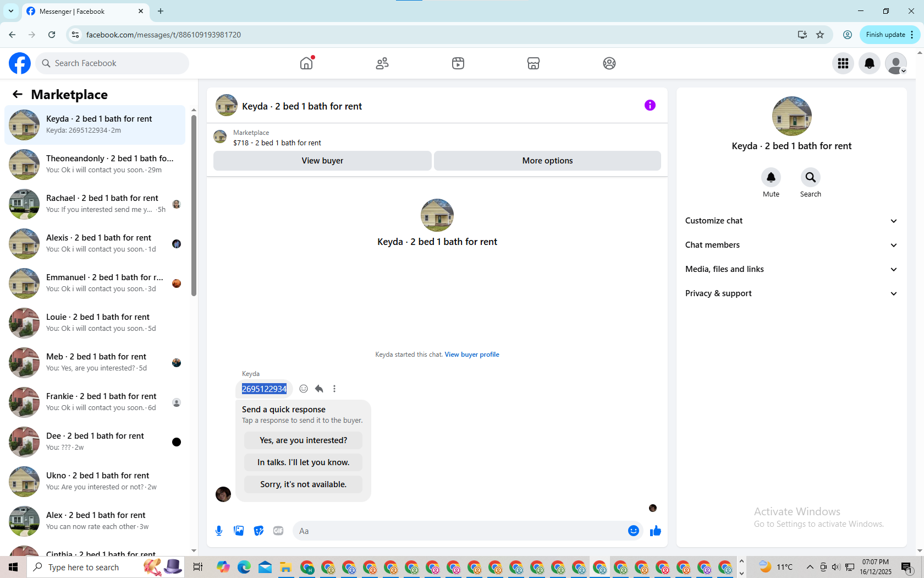Send a thumbs-up like
This screenshot has width=924, height=578.
click(656, 531)
